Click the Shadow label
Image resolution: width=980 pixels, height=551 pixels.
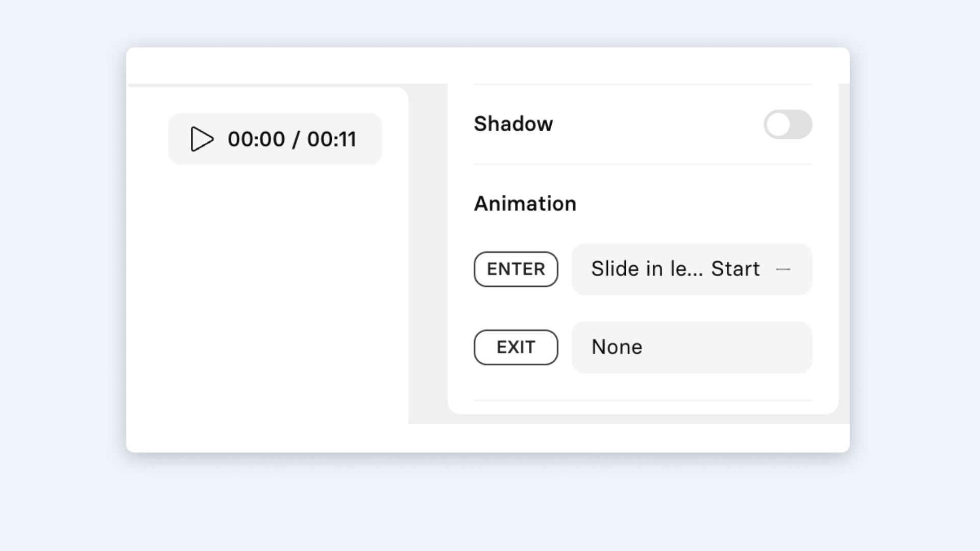(x=513, y=124)
